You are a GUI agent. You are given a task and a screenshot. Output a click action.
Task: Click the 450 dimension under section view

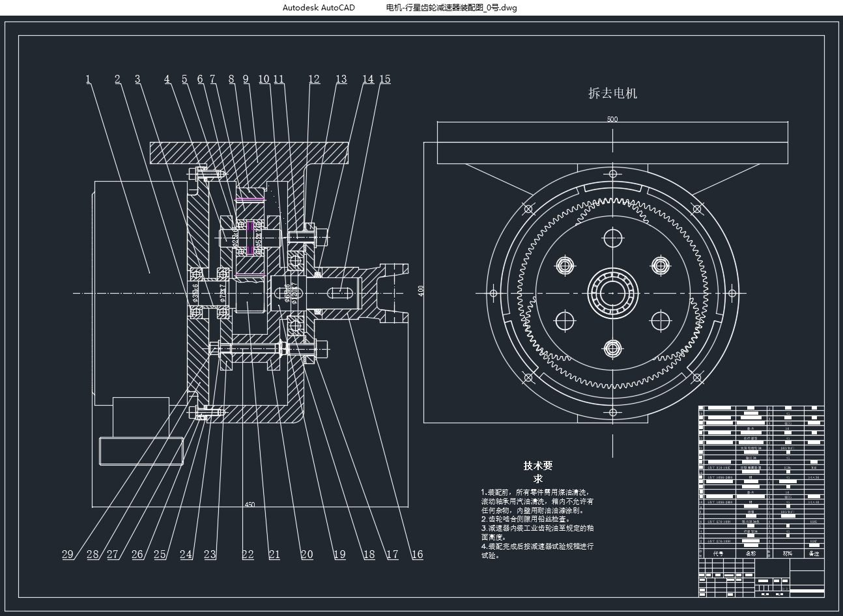[250, 504]
